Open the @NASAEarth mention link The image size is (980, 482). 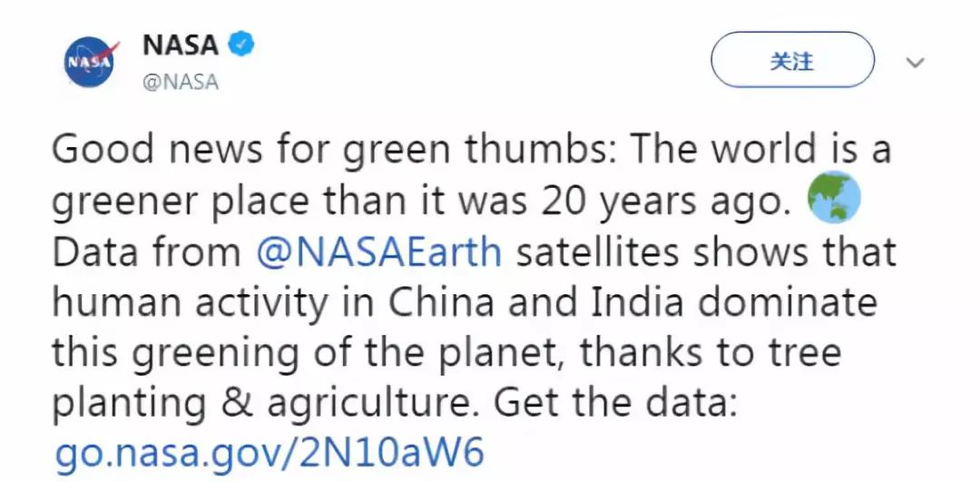point(379,251)
